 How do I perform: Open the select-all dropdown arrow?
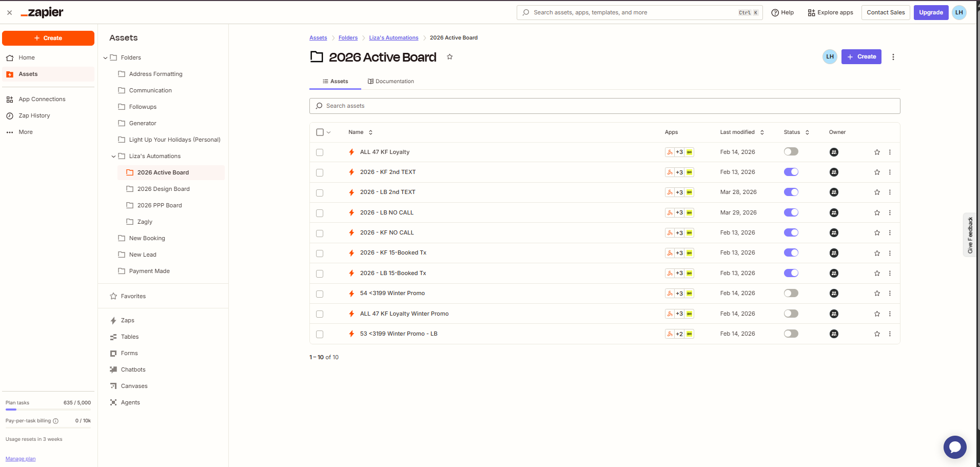pyautogui.click(x=329, y=132)
